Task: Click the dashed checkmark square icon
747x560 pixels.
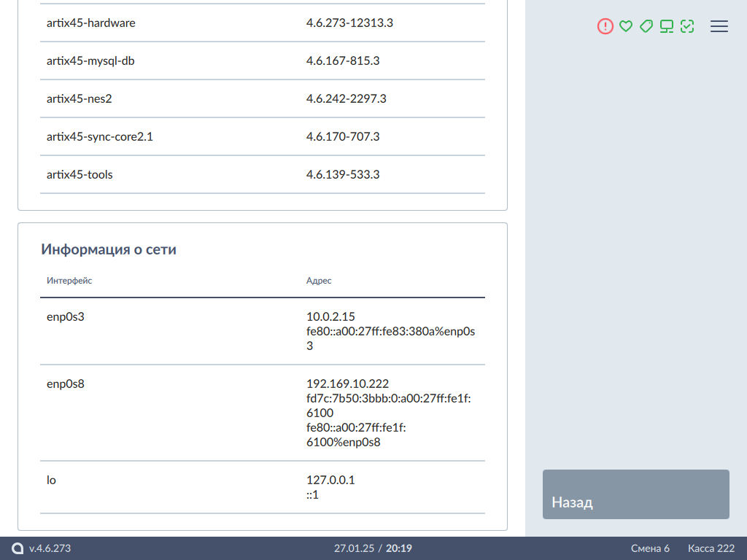Action: pos(686,26)
